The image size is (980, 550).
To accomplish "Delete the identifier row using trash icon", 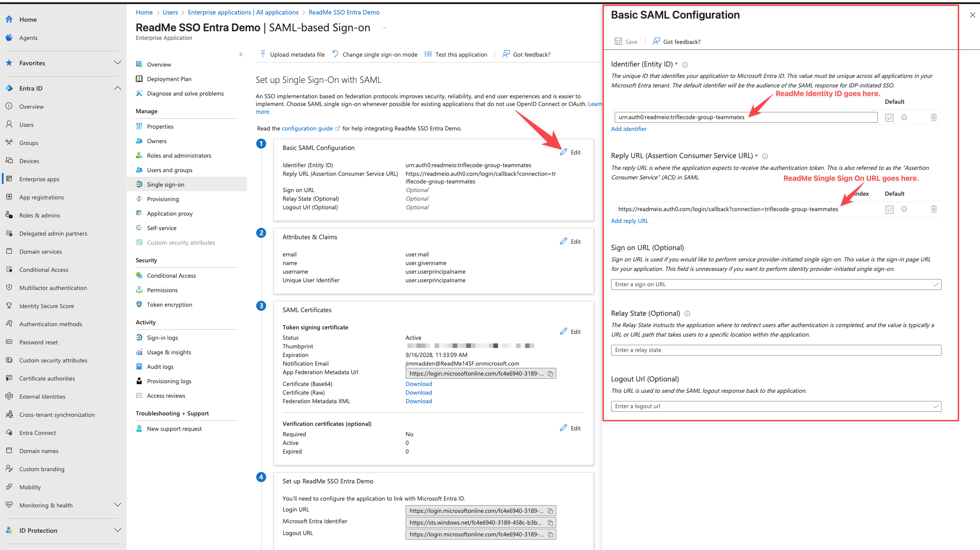I will click(x=933, y=117).
